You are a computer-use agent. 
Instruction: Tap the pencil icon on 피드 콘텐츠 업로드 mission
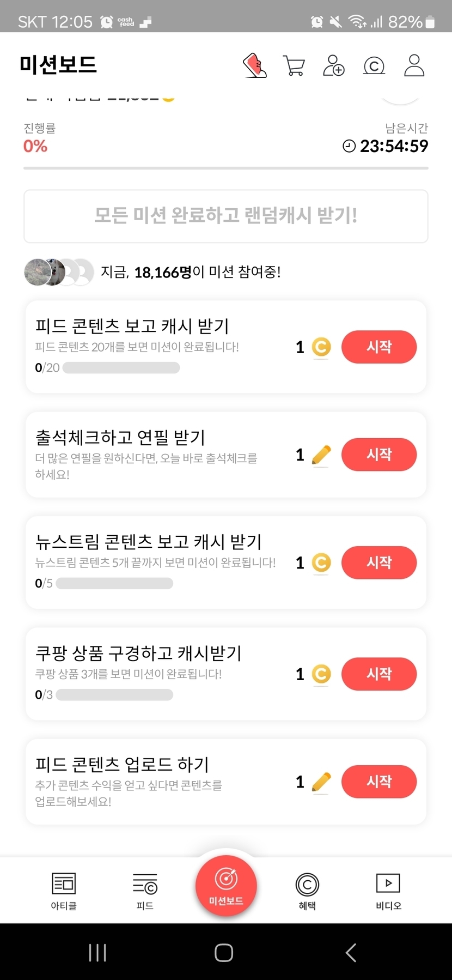coord(321,782)
